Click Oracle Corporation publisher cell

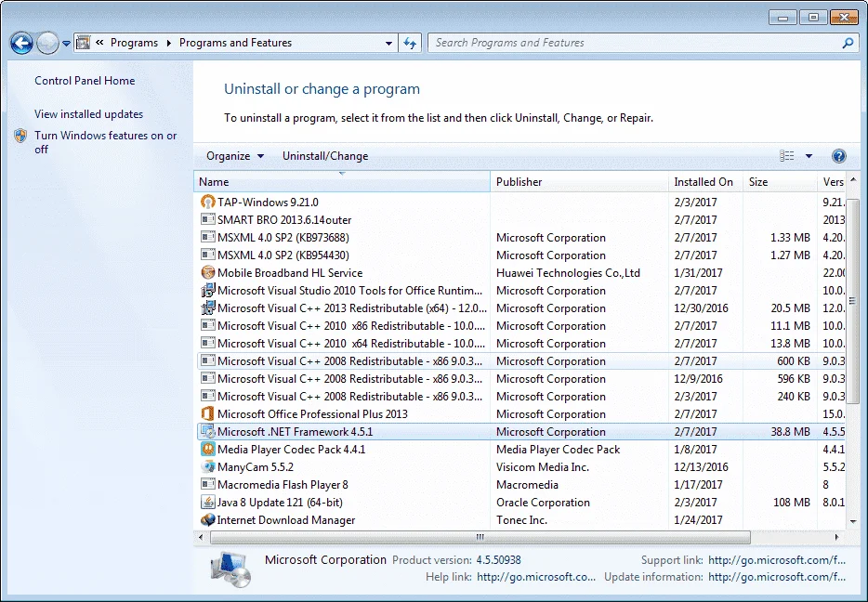[543, 503]
